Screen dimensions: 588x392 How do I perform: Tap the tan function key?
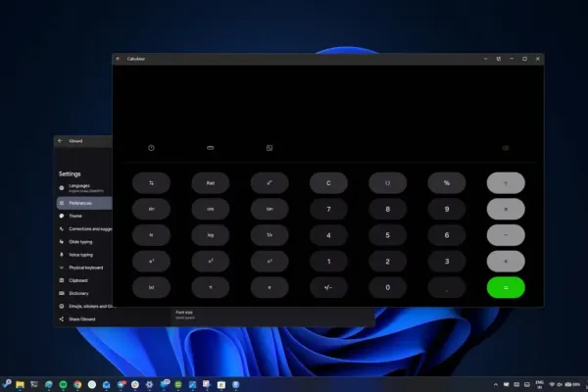point(269,209)
